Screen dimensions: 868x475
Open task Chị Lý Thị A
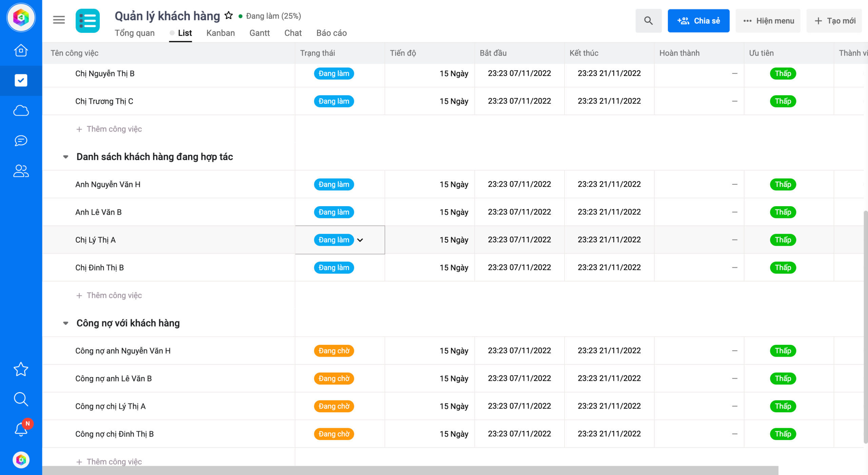coord(95,240)
